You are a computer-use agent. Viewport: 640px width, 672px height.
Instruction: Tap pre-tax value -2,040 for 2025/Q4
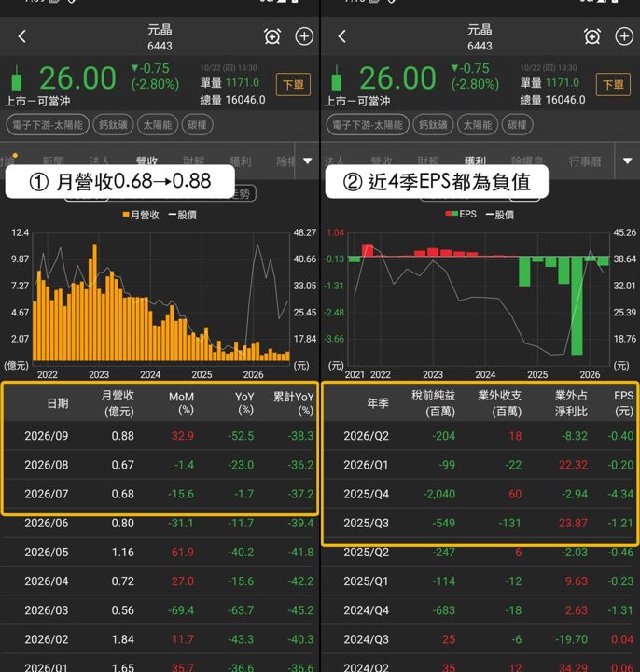click(x=439, y=494)
